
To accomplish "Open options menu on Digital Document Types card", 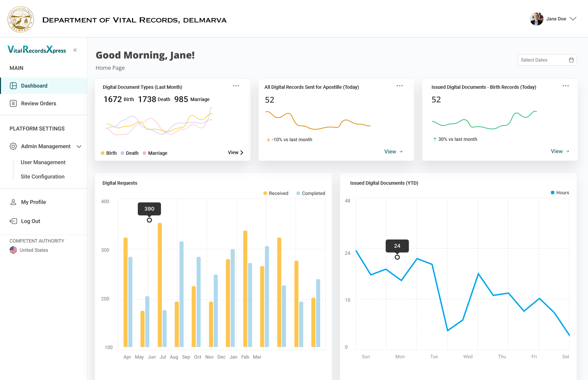I will tap(236, 86).
